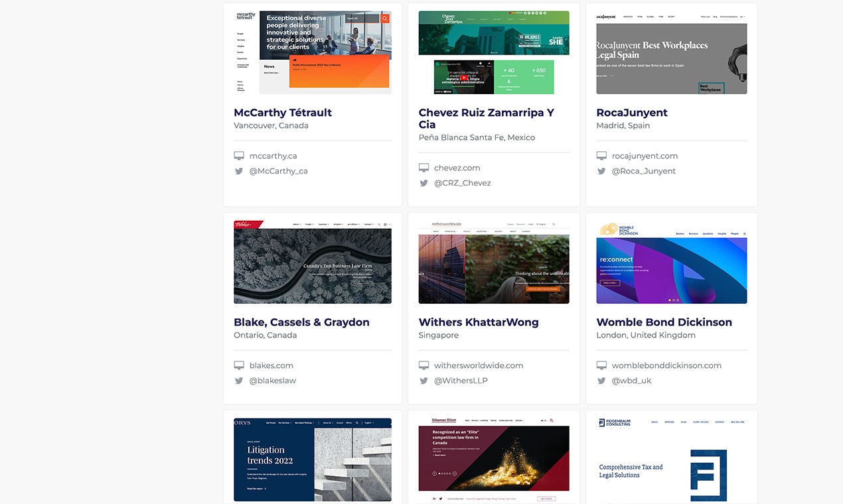Click the Madrid, Spain location text

tap(623, 125)
